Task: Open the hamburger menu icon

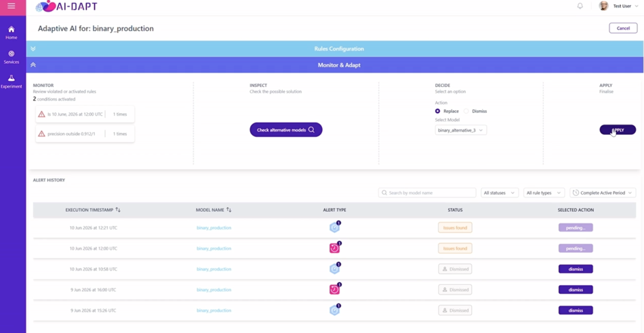Action: [x=12, y=6]
